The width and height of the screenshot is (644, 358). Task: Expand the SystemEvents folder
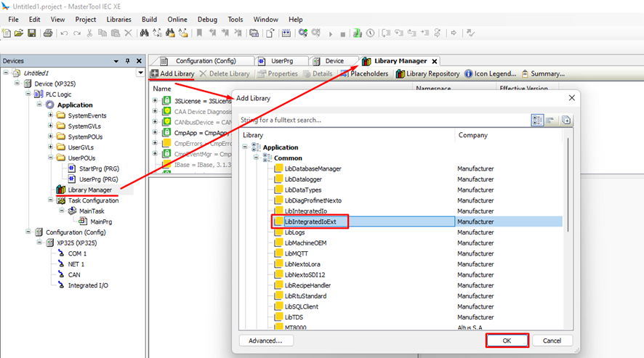(51, 115)
